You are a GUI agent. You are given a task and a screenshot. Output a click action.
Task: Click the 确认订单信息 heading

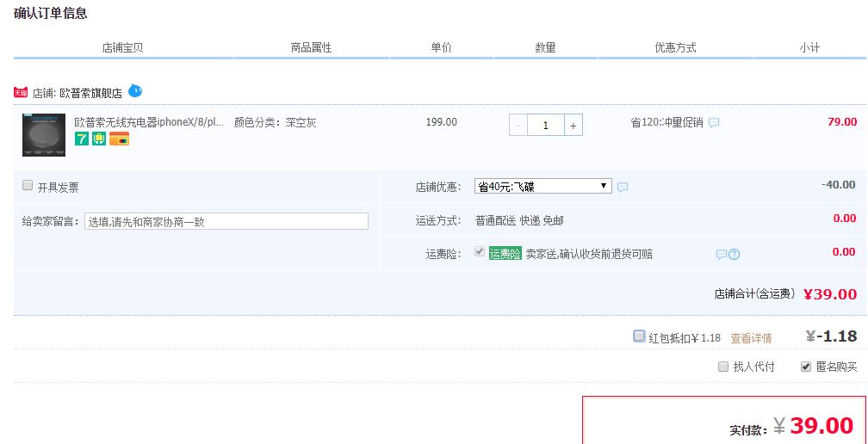(50, 13)
